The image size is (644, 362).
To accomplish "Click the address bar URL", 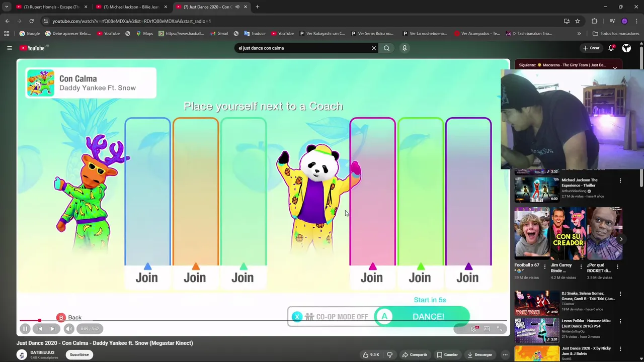I will pyautogui.click(x=131, y=21).
